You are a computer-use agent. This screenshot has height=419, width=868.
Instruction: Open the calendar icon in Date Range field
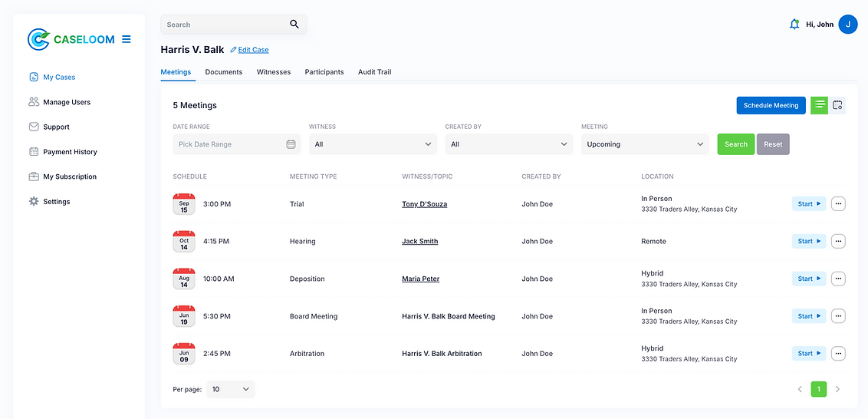291,144
